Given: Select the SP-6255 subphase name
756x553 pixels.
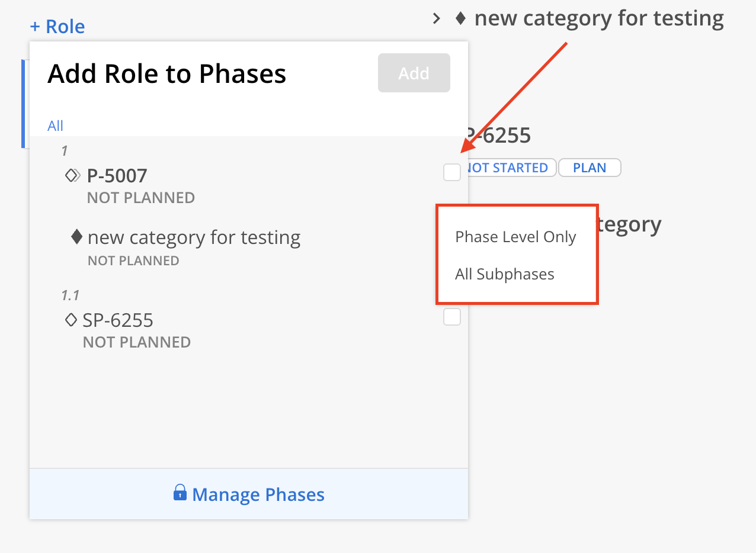Looking at the screenshot, I should coord(118,320).
